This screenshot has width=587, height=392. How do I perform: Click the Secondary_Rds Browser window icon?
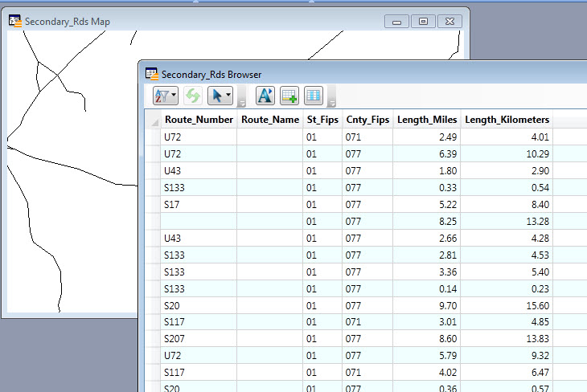(x=152, y=74)
